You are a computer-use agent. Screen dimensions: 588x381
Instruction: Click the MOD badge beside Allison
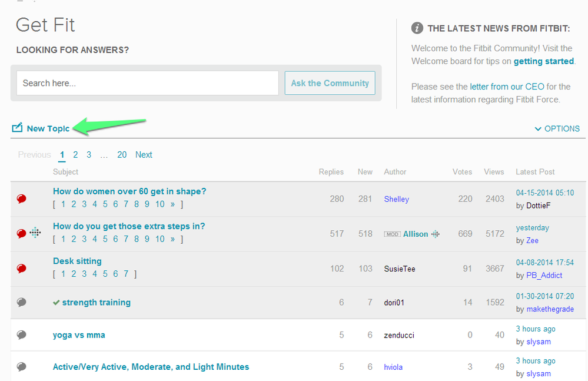click(392, 234)
